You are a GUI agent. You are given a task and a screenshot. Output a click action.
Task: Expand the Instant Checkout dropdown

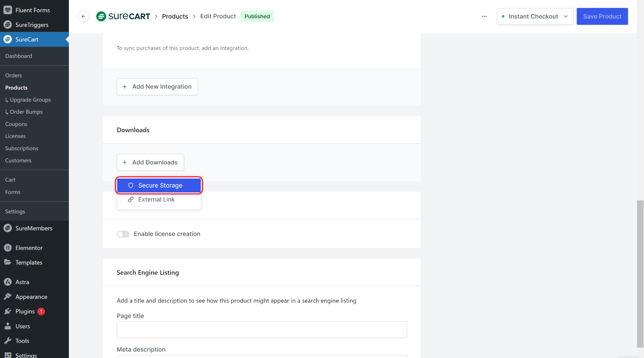click(535, 16)
